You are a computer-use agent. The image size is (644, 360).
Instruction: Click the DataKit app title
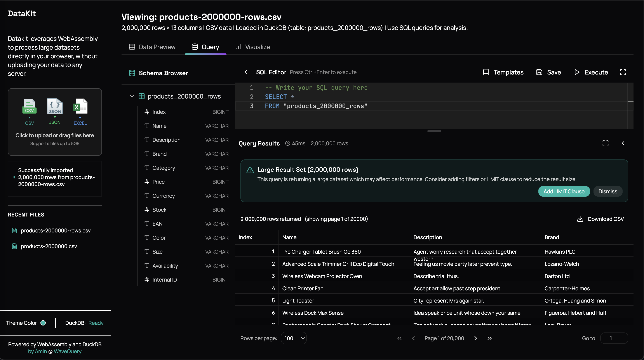click(22, 14)
